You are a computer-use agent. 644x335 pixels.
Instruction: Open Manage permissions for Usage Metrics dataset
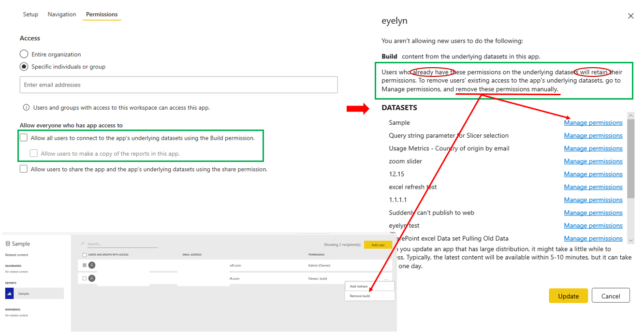593,148
